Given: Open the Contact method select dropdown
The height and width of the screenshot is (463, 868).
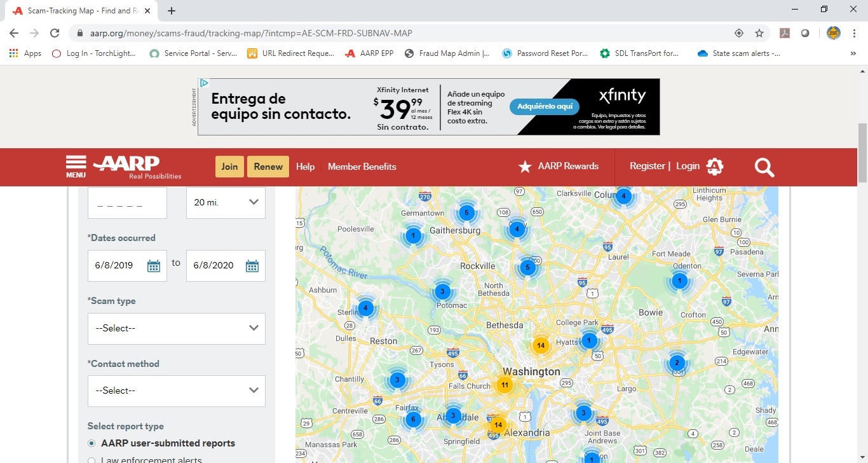Looking at the screenshot, I should pos(177,391).
